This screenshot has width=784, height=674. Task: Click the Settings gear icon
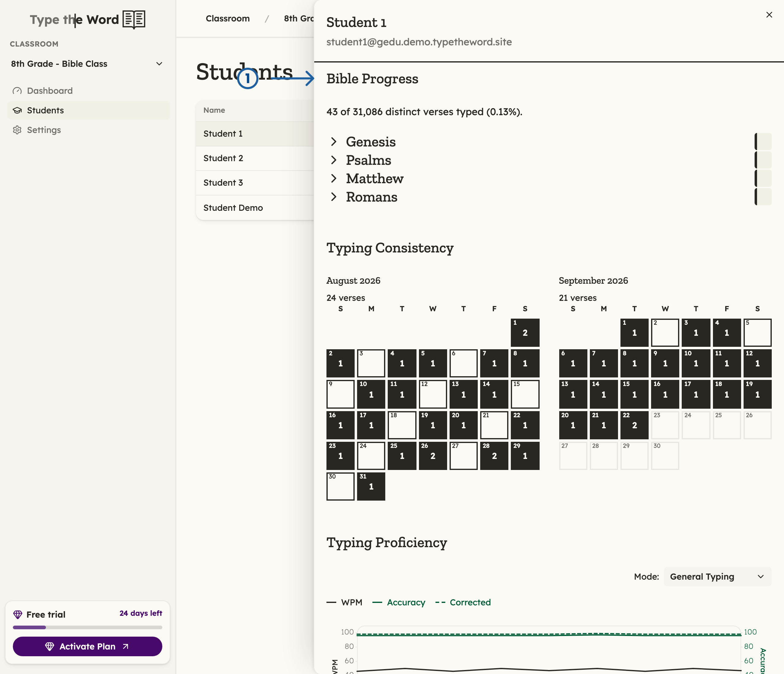[x=17, y=130]
